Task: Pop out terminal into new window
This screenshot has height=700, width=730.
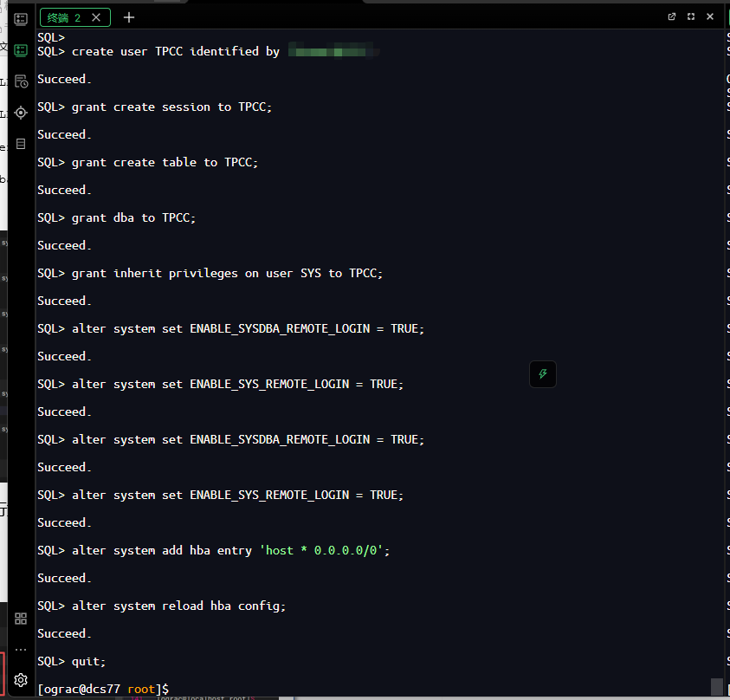Action: click(672, 16)
